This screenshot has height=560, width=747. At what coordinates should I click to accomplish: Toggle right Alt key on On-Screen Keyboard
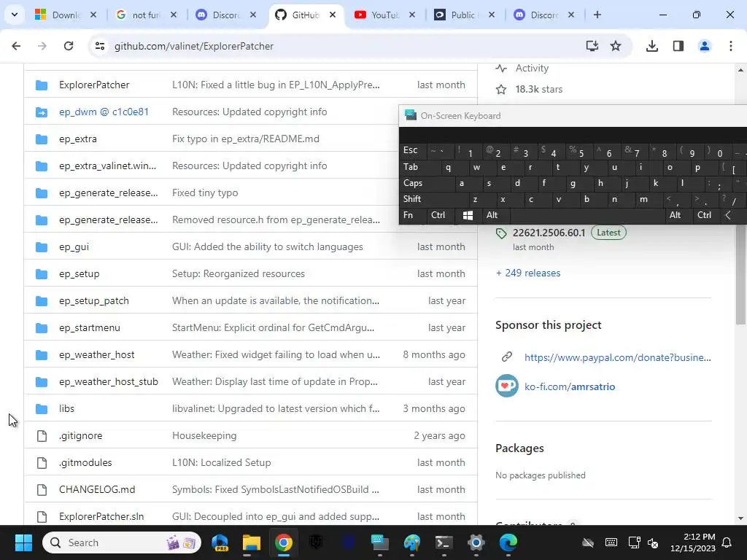tap(678, 215)
